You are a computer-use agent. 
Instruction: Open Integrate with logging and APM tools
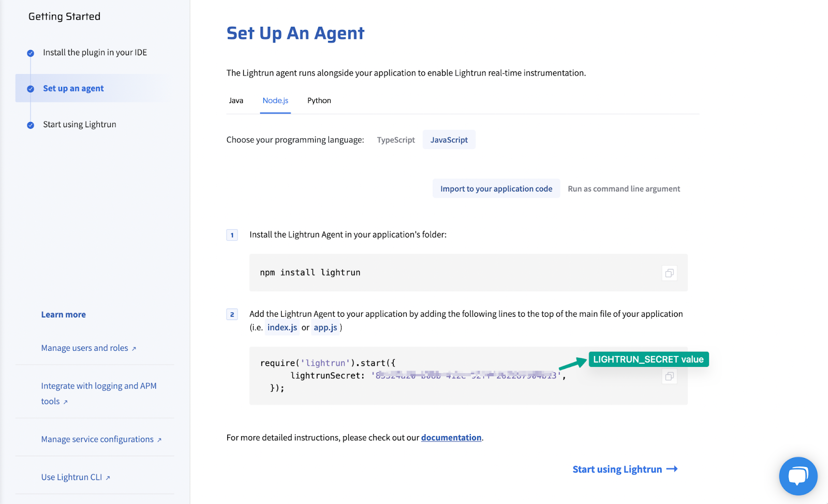click(x=98, y=386)
